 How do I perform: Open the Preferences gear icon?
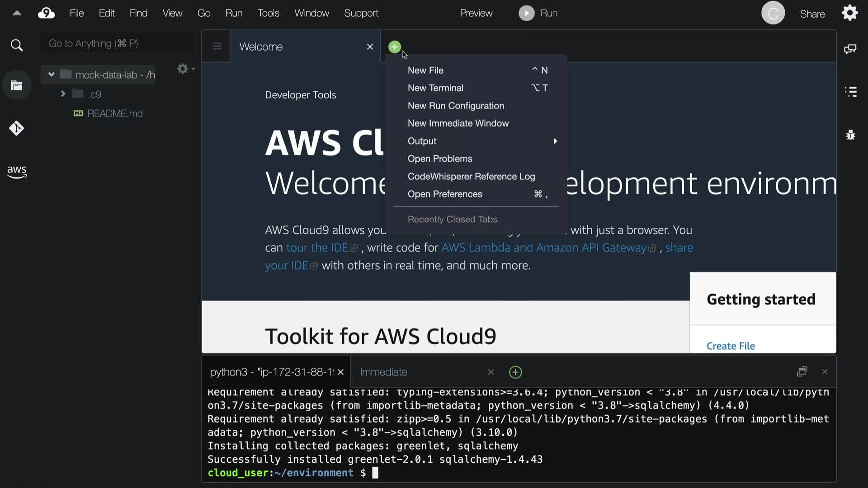pyautogui.click(x=850, y=13)
